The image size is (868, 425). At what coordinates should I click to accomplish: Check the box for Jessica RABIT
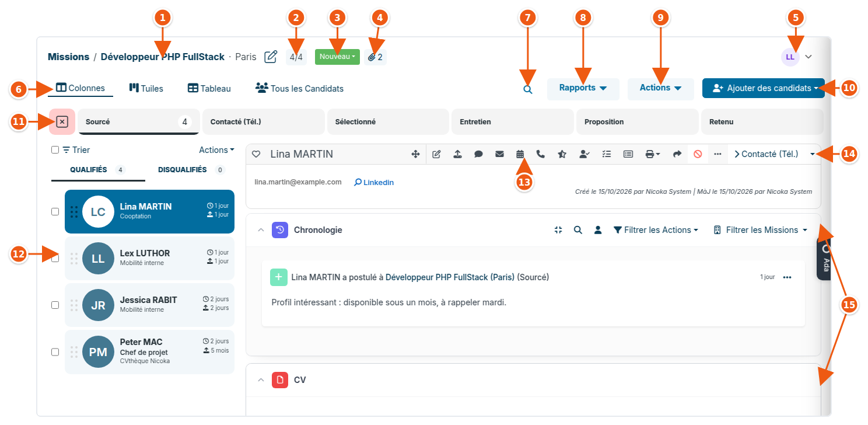(x=55, y=305)
